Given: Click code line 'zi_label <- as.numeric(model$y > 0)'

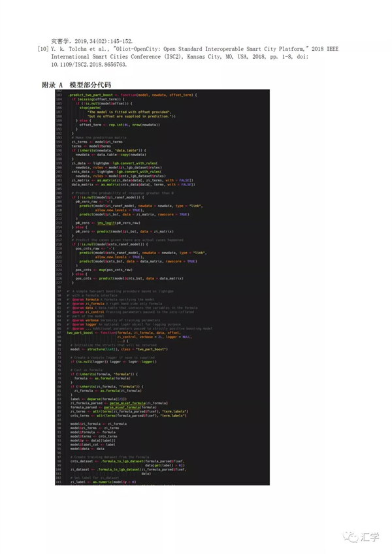Looking at the screenshot, I should [103, 482].
